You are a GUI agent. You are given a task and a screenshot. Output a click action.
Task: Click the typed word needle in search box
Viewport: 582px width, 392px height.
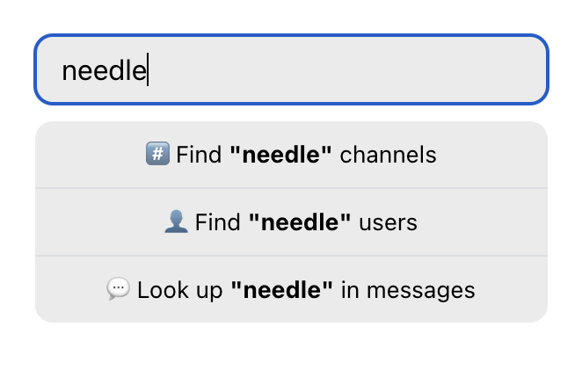pyautogui.click(x=103, y=70)
